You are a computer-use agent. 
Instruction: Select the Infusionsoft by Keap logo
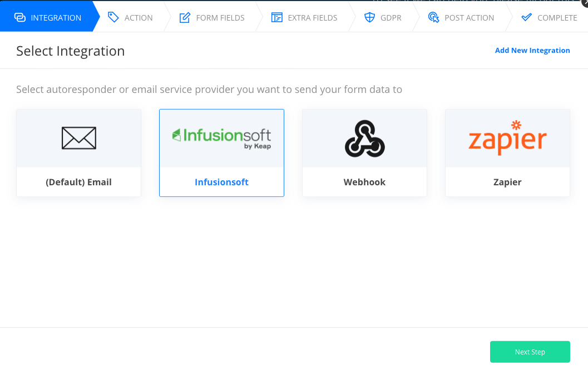[x=221, y=137]
